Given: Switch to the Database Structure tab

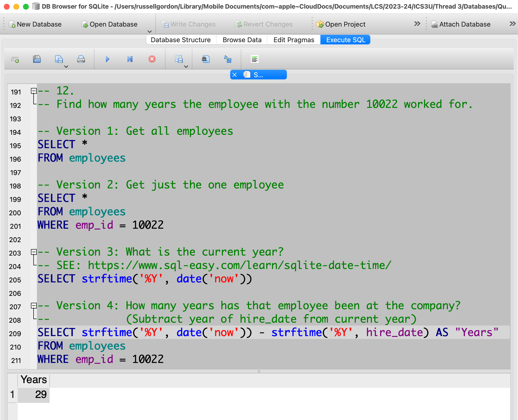Looking at the screenshot, I should pyautogui.click(x=181, y=40).
